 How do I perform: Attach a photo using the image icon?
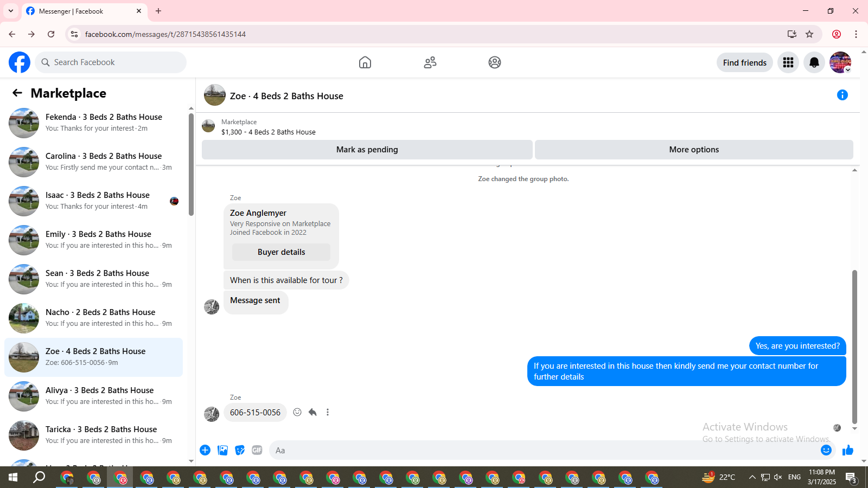tap(222, 450)
